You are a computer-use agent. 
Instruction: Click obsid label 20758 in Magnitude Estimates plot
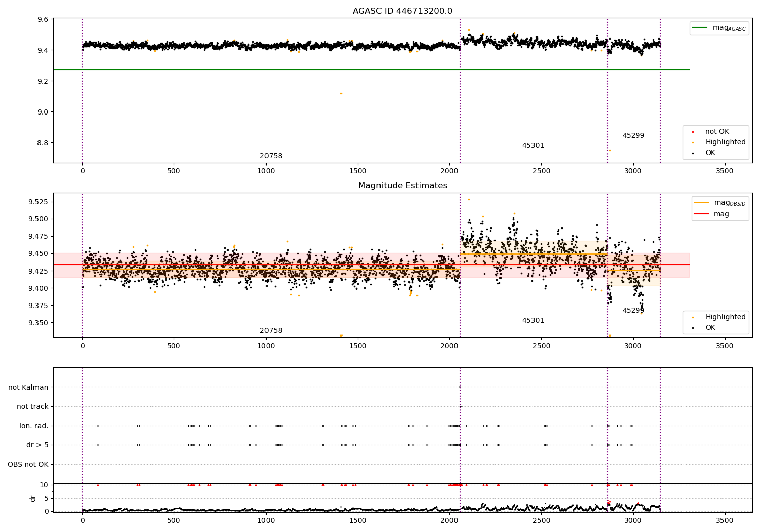pos(271,331)
